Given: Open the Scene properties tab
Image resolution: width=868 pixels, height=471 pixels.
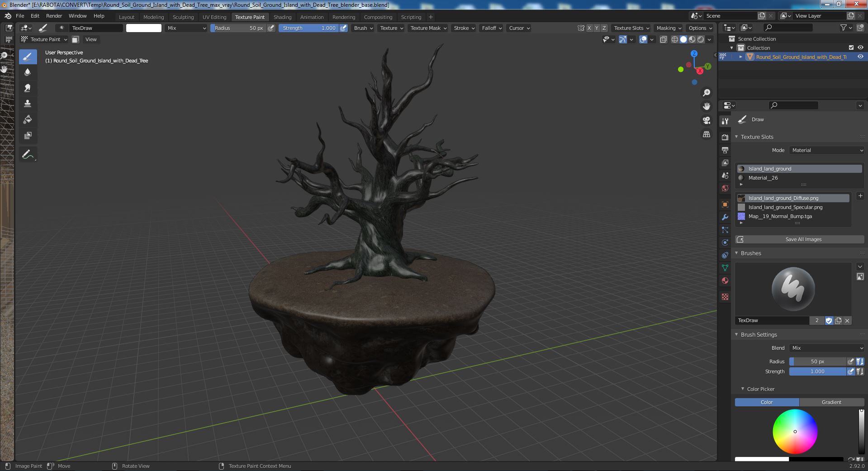Looking at the screenshot, I should pos(725,175).
